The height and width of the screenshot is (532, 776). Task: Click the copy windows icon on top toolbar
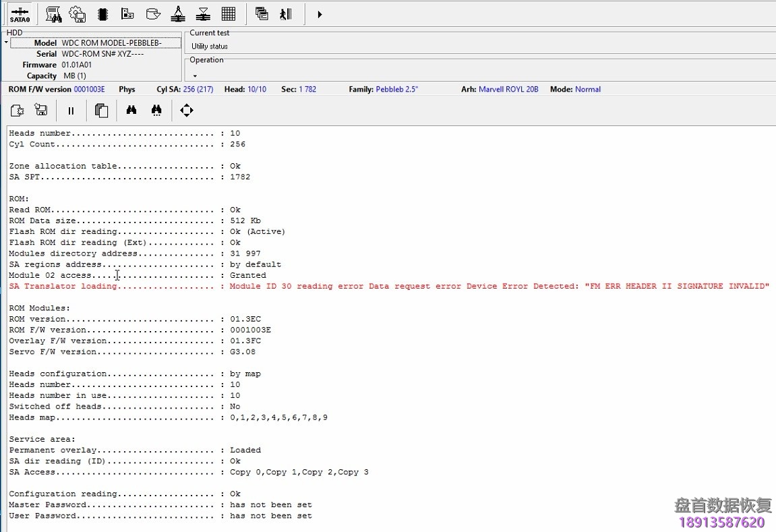point(260,13)
